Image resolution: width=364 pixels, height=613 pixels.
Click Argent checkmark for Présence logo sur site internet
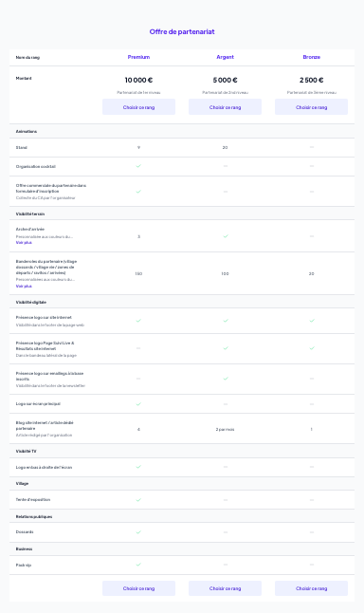(226, 321)
